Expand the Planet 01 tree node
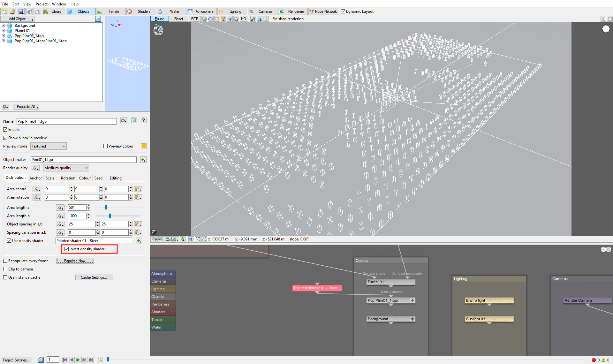Image resolution: width=613 pixels, height=364 pixels. [x=3, y=31]
